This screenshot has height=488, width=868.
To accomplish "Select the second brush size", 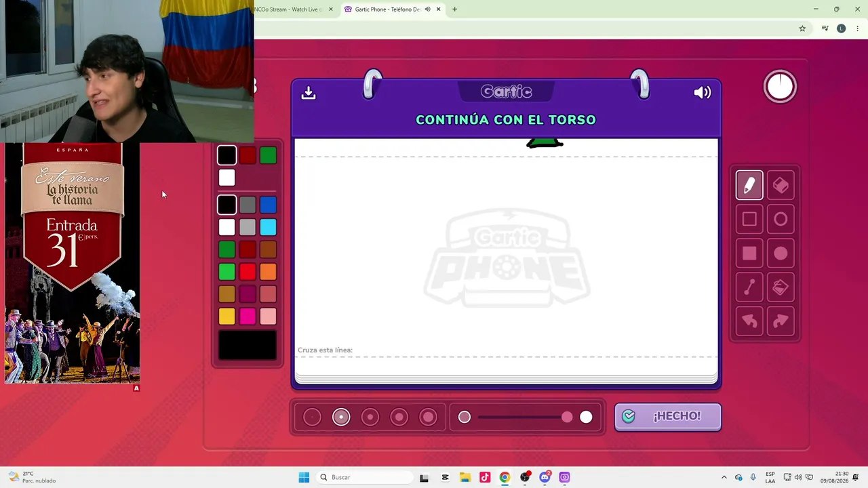I will 341,417.
